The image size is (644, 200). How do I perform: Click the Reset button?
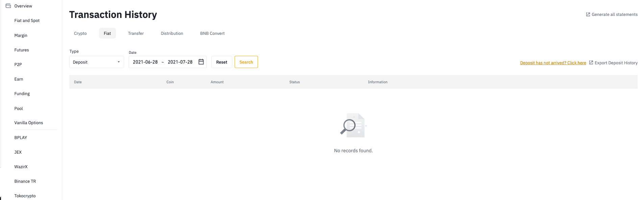(x=222, y=62)
